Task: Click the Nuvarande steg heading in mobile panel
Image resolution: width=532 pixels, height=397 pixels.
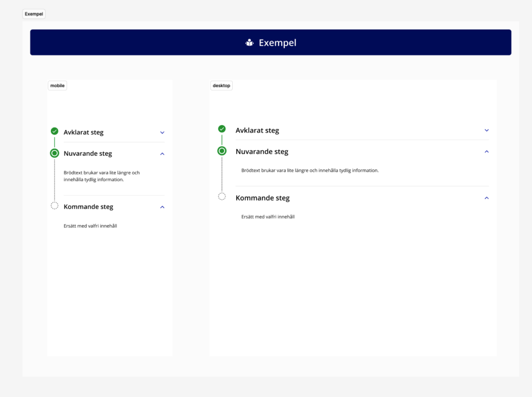Action: pos(88,154)
